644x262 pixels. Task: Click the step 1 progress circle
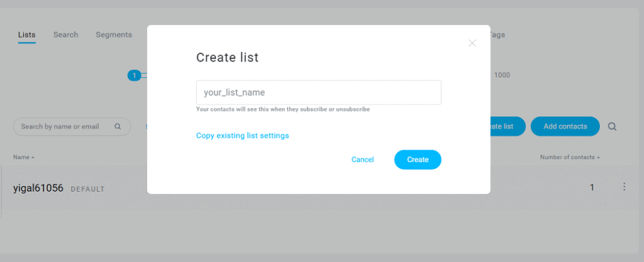(134, 75)
